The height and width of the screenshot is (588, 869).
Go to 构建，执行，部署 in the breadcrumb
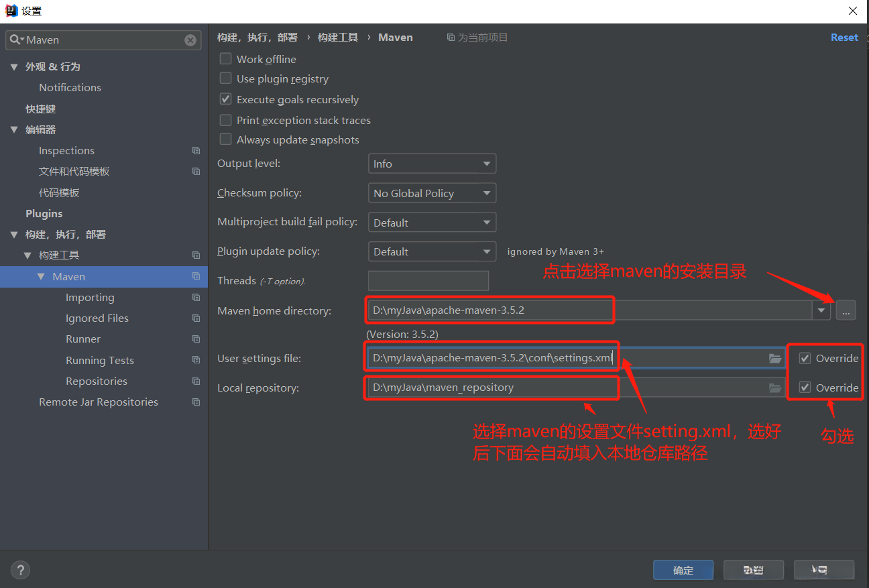pos(257,38)
